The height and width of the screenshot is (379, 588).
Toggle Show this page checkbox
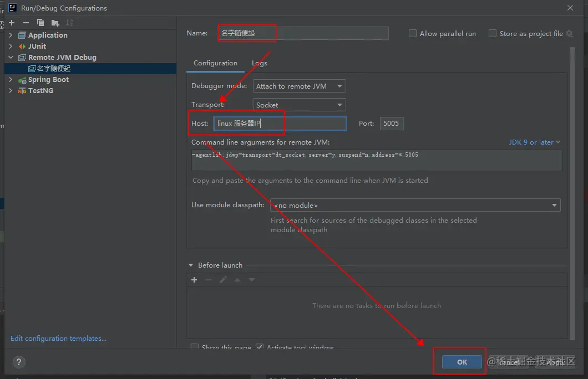coord(195,347)
